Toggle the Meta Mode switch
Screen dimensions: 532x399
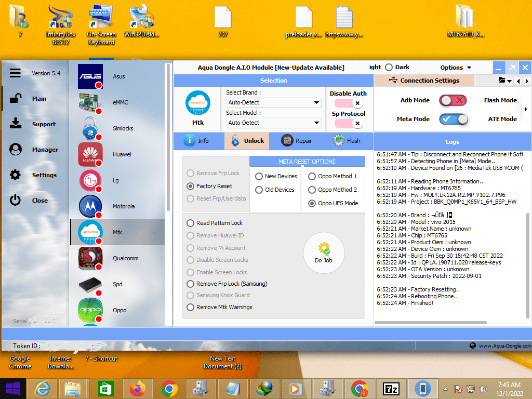453,119
